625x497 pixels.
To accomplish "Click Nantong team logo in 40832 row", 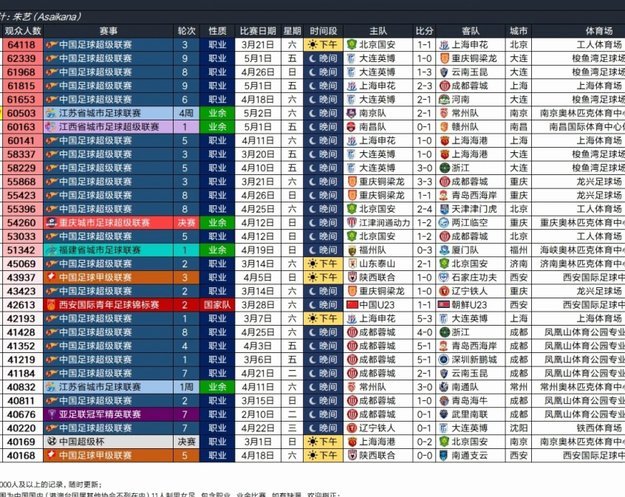I will (444, 387).
